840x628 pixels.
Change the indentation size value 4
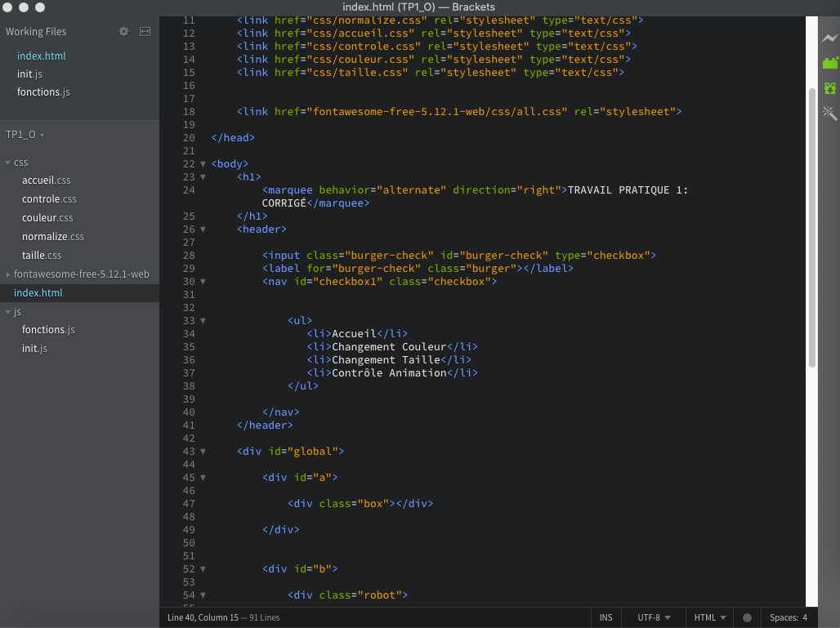point(805,618)
